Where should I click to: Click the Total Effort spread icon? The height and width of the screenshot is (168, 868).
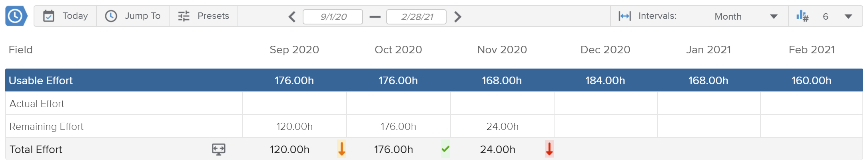218,150
